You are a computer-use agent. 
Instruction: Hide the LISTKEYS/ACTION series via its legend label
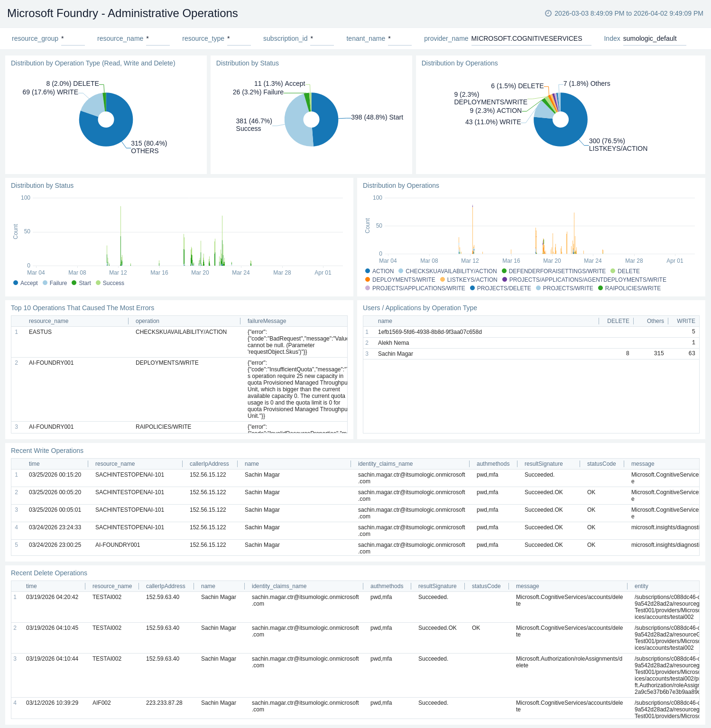[x=472, y=280]
